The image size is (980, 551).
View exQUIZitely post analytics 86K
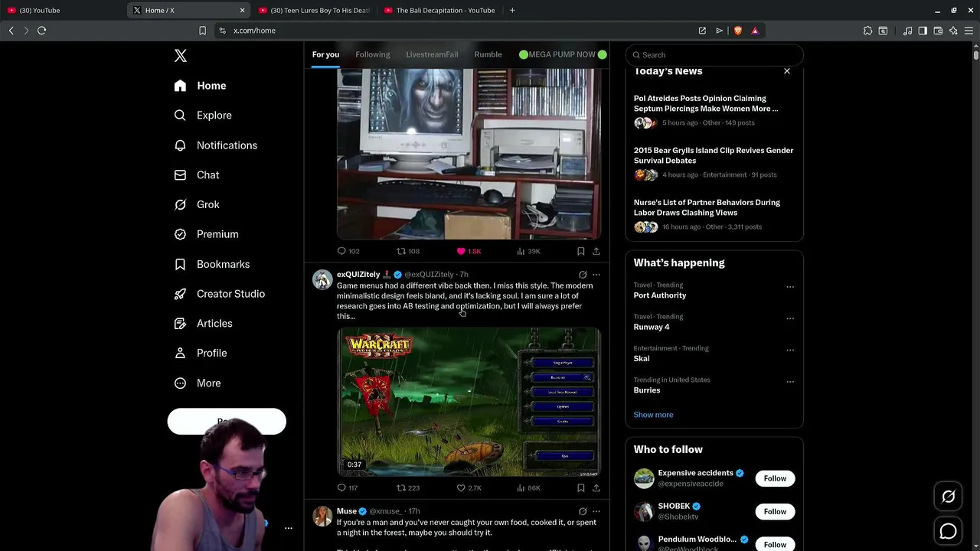click(528, 487)
